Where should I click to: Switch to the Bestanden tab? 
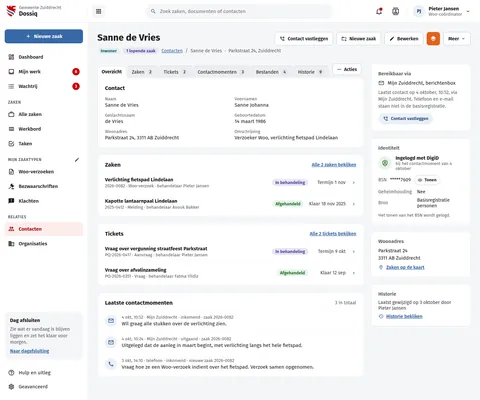pyautogui.click(x=271, y=72)
